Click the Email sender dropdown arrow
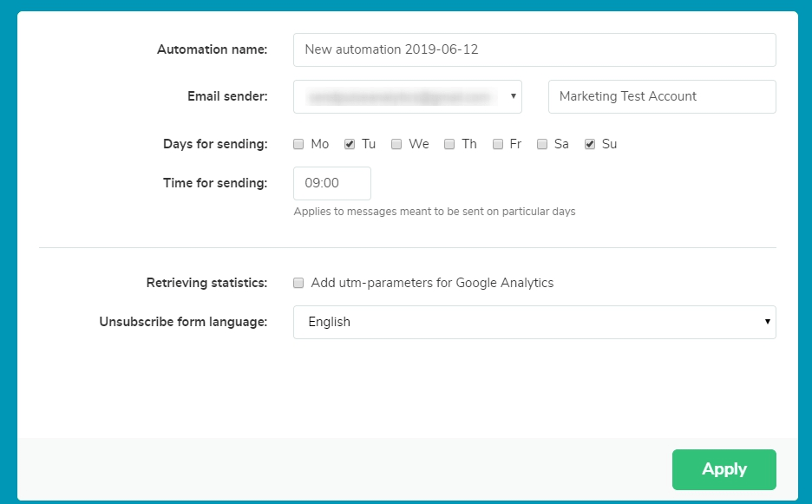The height and width of the screenshot is (504, 812). tap(514, 97)
